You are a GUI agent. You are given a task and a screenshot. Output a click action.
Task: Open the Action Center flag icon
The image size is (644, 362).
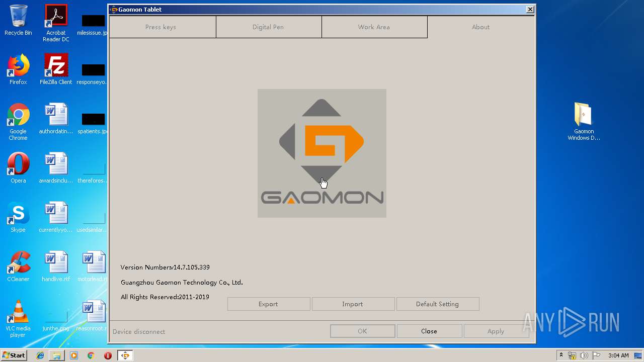click(596, 355)
